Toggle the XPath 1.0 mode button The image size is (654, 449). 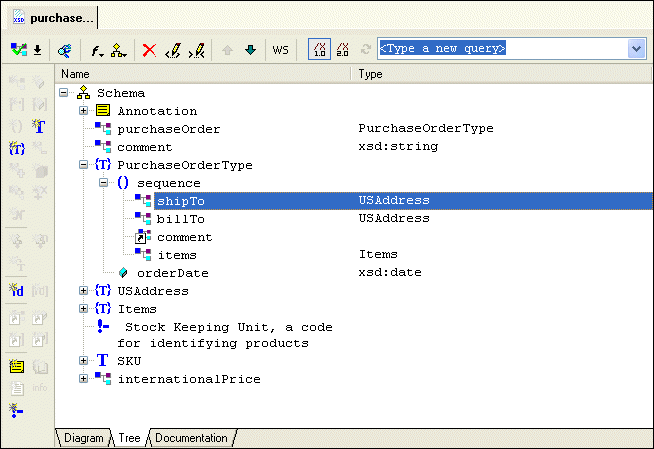coord(318,49)
